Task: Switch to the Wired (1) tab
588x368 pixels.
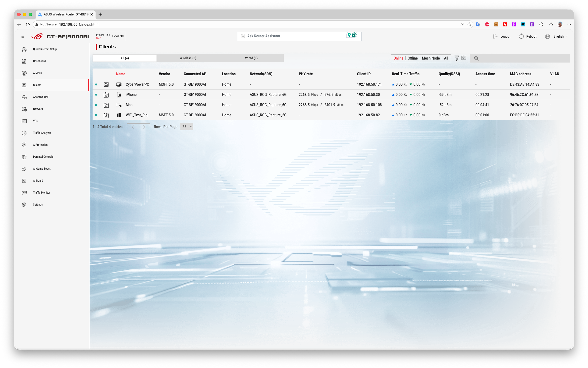Action: point(251,58)
